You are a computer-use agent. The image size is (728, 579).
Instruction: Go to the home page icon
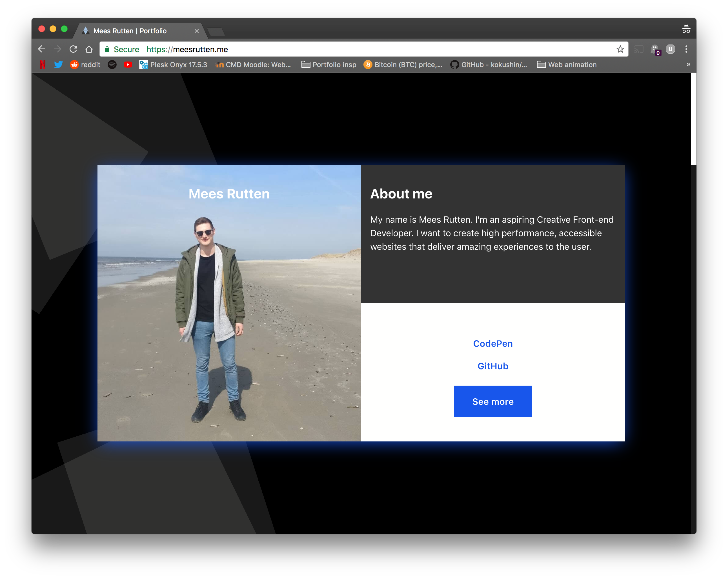coord(89,49)
